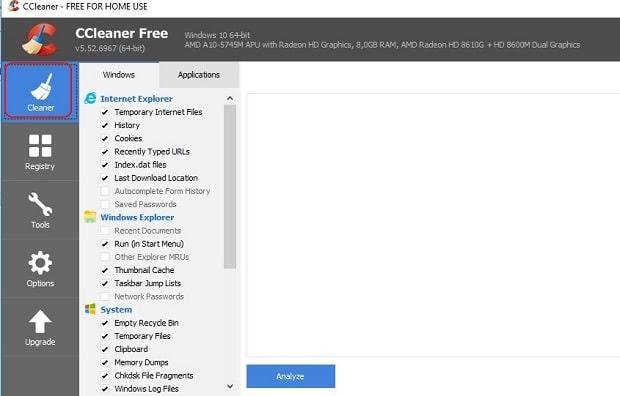Image resolution: width=620 pixels, height=396 pixels.
Task: Open the Registry section icon
Action: coord(40,146)
